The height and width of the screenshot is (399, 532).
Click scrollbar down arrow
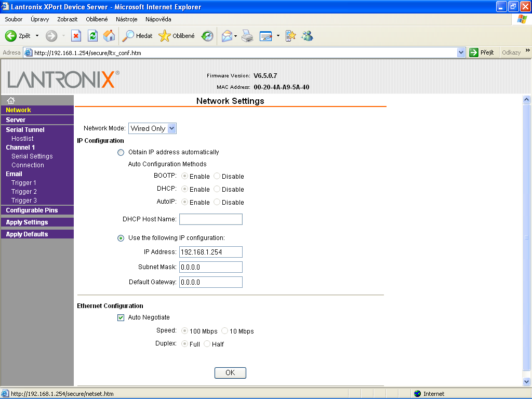pyautogui.click(x=527, y=381)
